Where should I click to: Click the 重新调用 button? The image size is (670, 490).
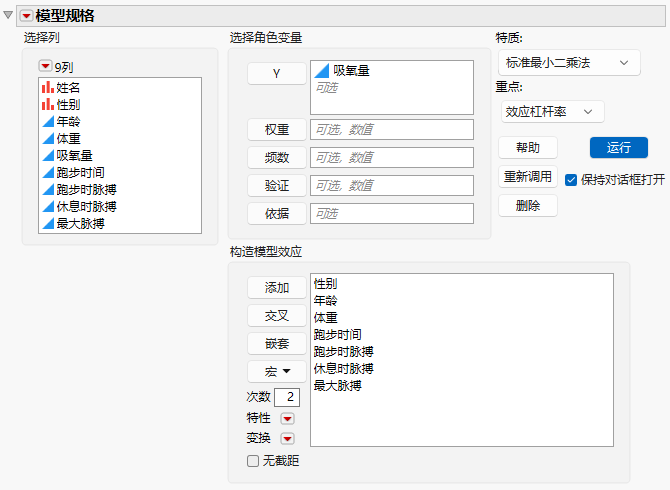coord(528,177)
